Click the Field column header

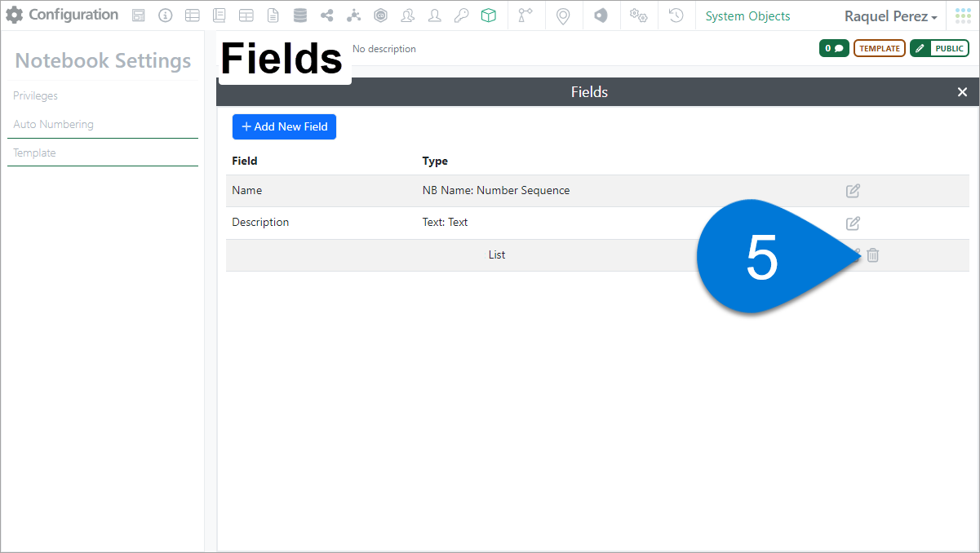[x=245, y=161]
